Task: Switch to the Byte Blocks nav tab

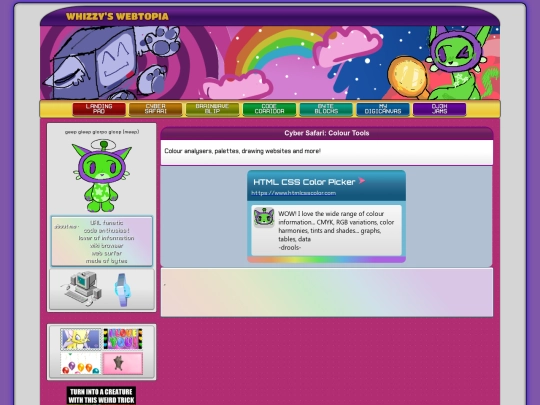Action: [x=326, y=109]
